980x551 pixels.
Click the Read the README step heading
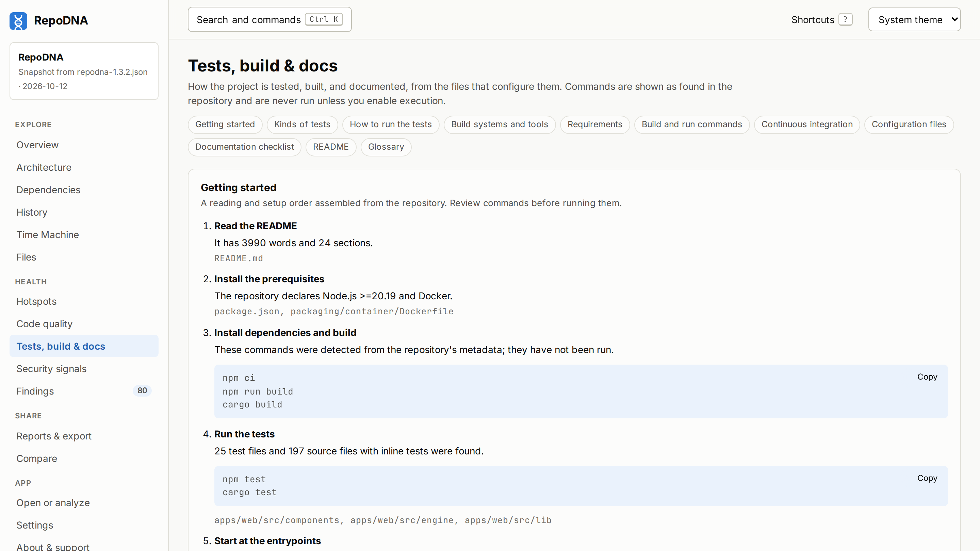tap(255, 226)
